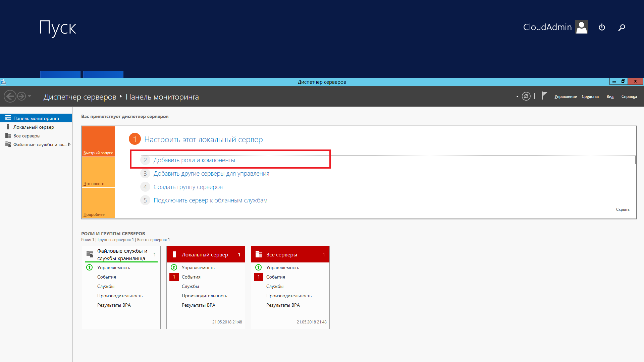Click Все серверы tile servers icon
The height and width of the screenshot is (362, 644).
pyautogui.click(x=259, y=254)
